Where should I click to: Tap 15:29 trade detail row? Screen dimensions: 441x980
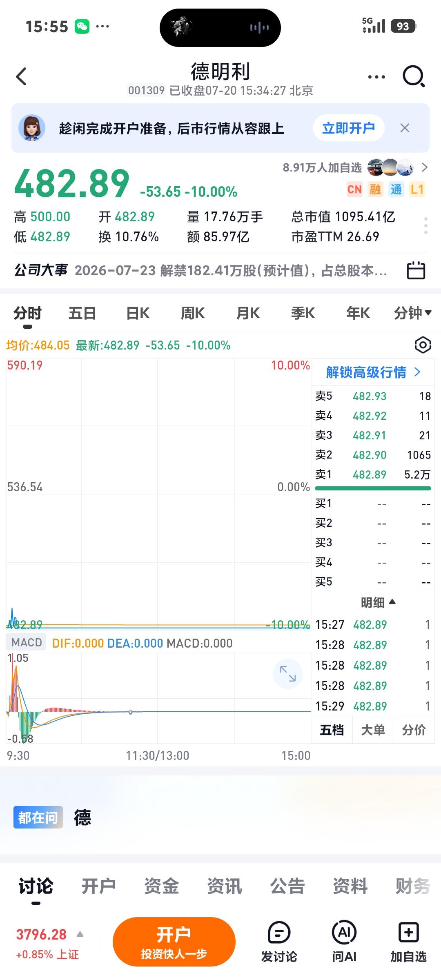click(373, 706)
